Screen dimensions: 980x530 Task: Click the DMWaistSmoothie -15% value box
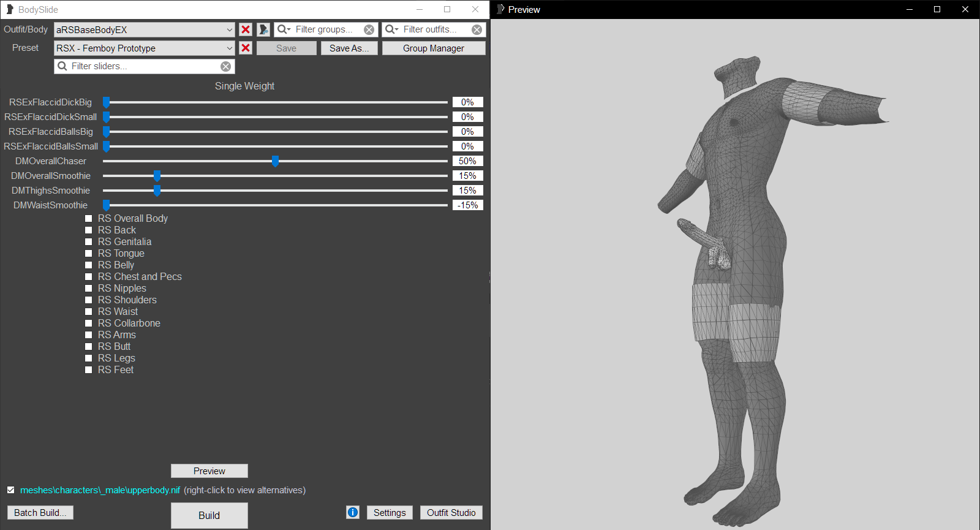click(468, 205)
